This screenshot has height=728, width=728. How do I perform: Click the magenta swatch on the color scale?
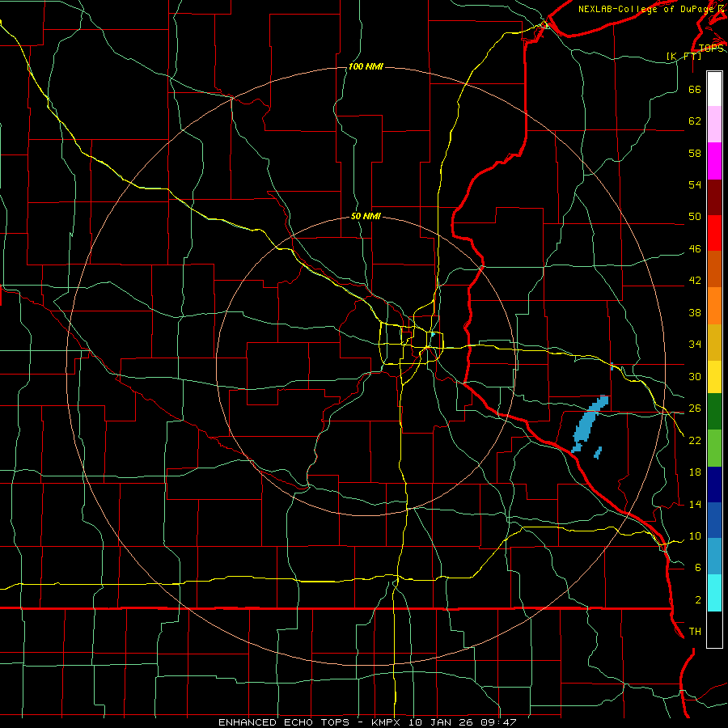[714, 161]
